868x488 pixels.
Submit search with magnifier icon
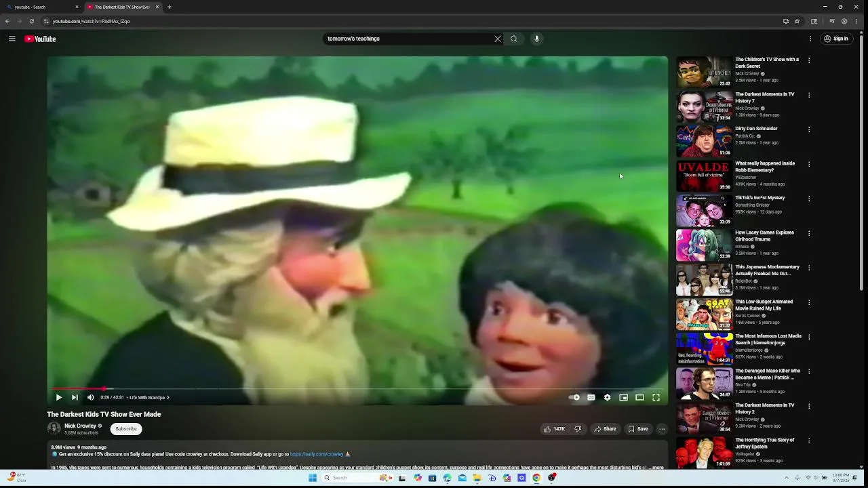pos(514,39)
